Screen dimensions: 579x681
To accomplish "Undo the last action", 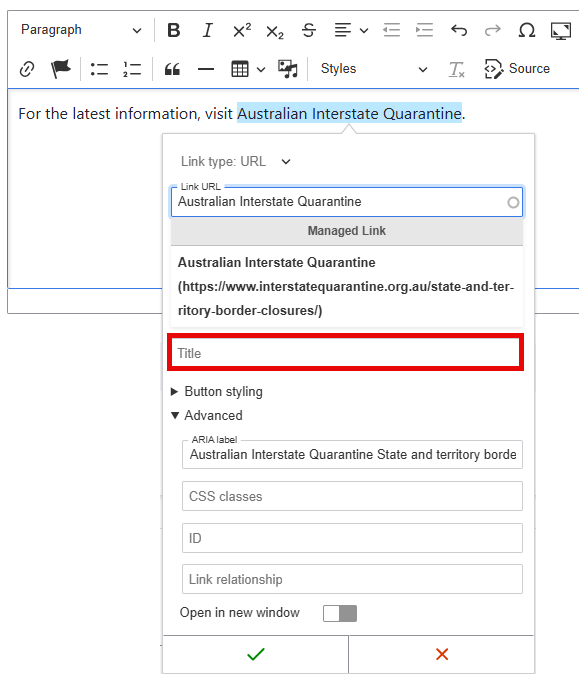I will pyautogui.click(x=459, y=30).
